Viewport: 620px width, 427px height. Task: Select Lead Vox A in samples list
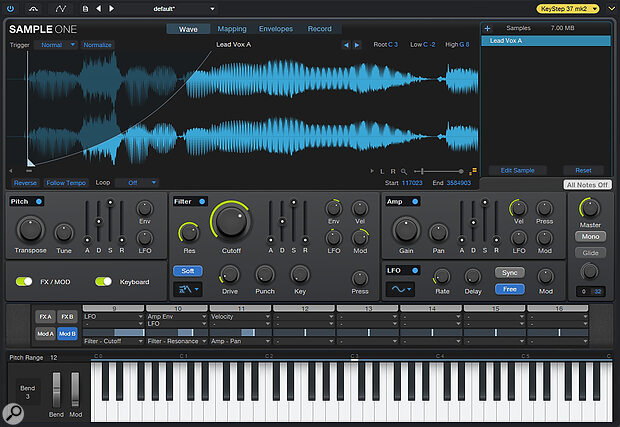(546, 41)
